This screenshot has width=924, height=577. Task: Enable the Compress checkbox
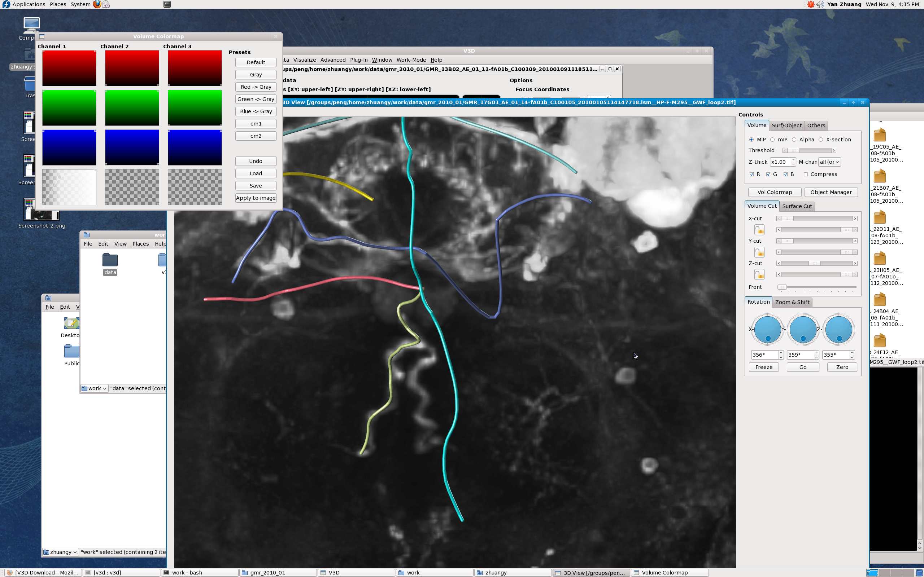tap(806, 175)
